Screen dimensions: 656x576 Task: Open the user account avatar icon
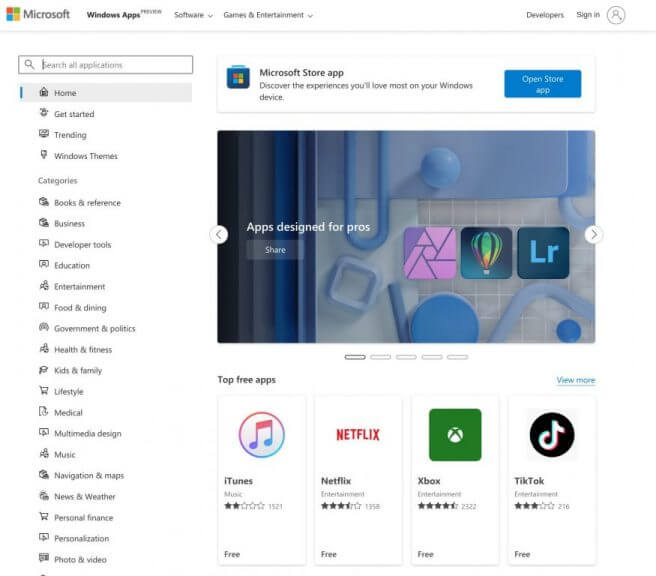616,15
